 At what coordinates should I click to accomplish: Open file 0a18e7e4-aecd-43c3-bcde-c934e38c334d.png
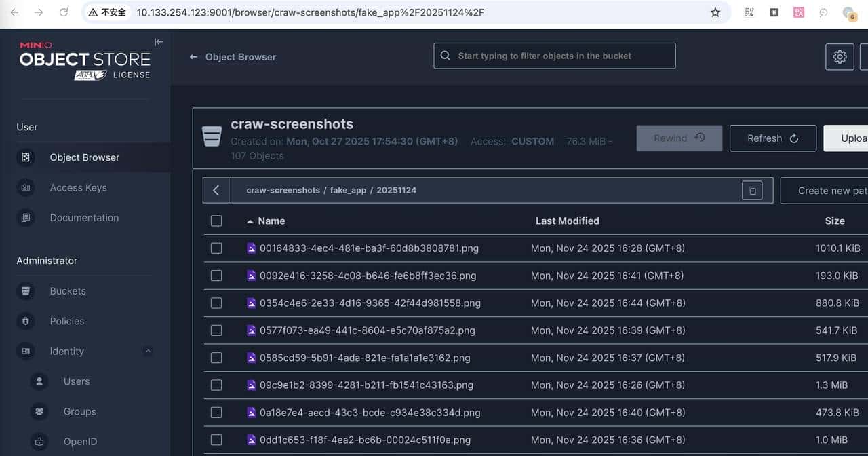click(x=370, y=413)
